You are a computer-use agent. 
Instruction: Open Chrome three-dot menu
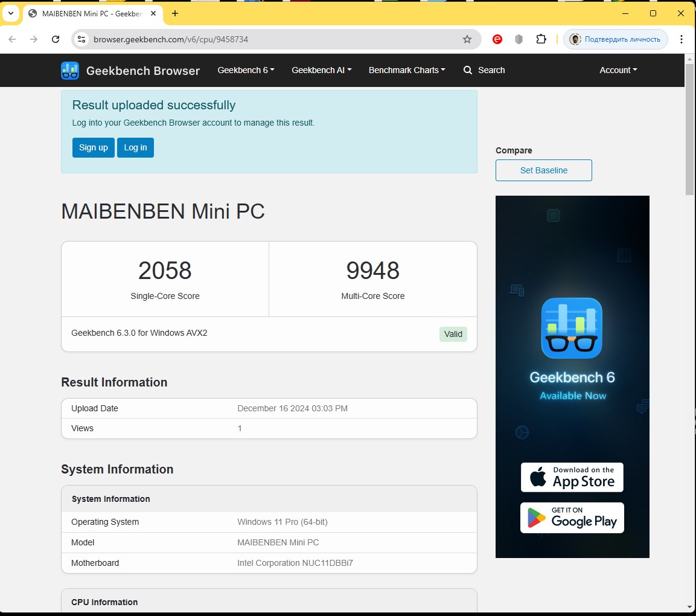(x=681, y=39)
